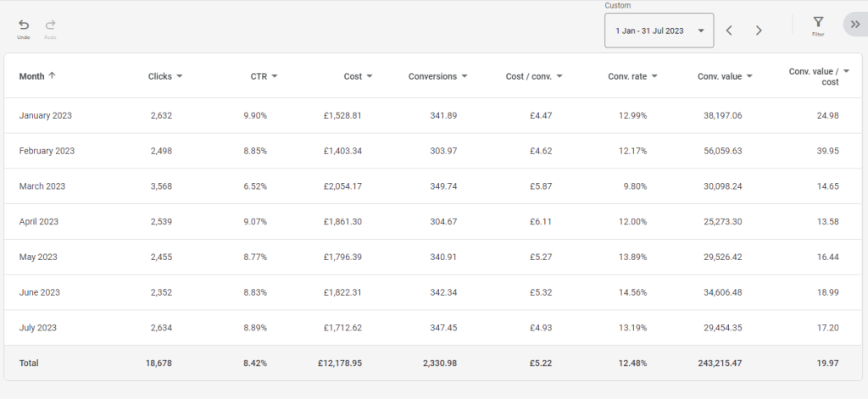Open Cost column dropdown arrow

coord(370,76)
